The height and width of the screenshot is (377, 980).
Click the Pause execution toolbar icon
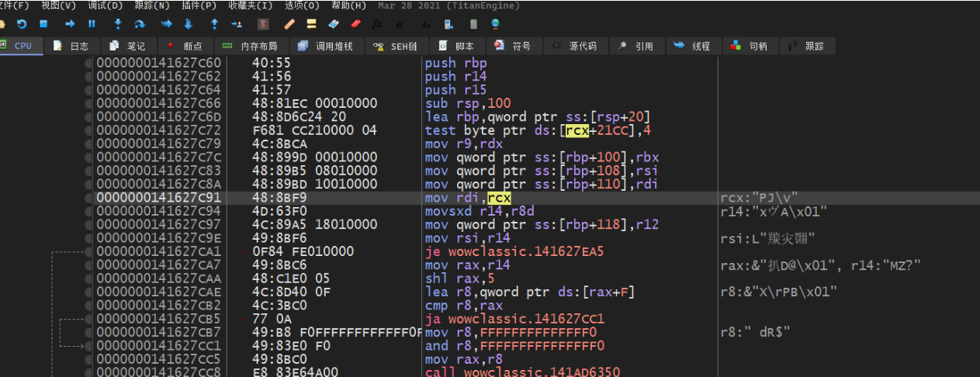(92, 24)
